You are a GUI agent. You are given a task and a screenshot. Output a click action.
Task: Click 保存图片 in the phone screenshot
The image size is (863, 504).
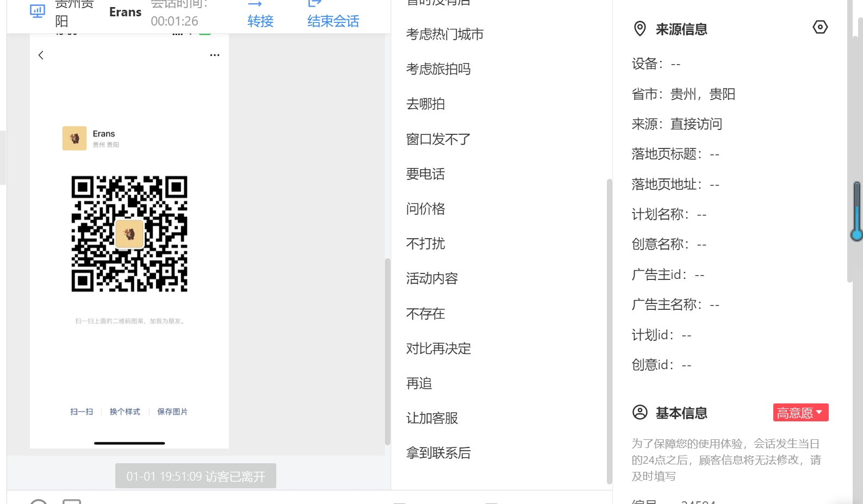(x=172, y=412)
